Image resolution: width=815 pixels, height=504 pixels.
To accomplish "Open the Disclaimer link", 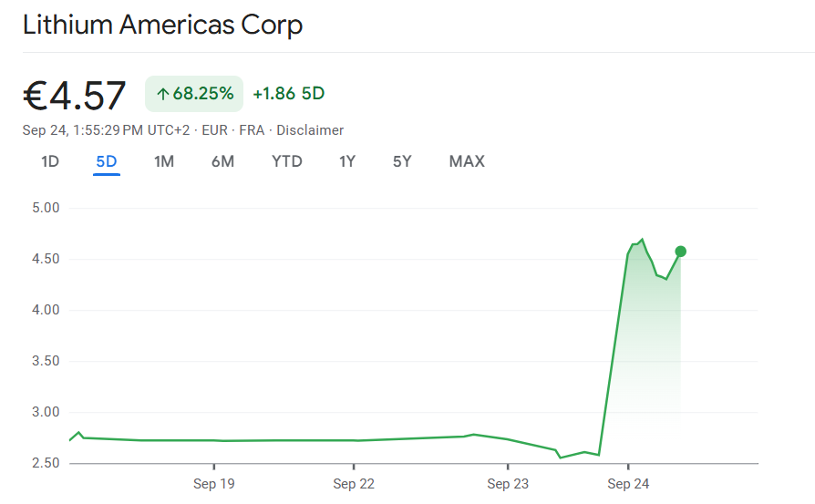I will [310, 130].
